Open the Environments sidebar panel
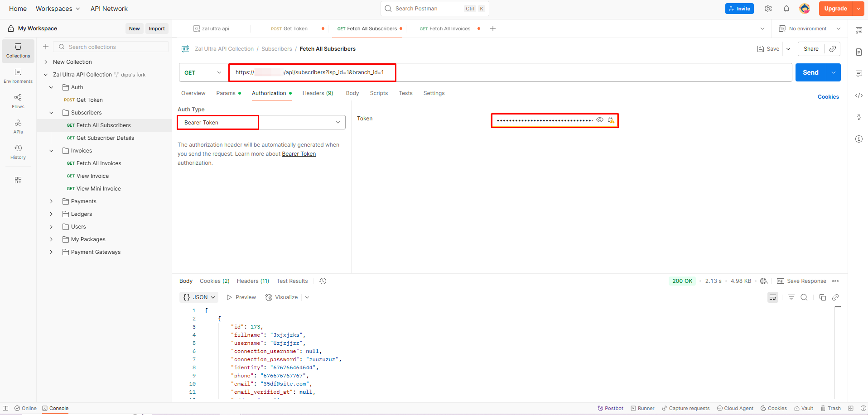868x415 pixels. tap(18, 76)
